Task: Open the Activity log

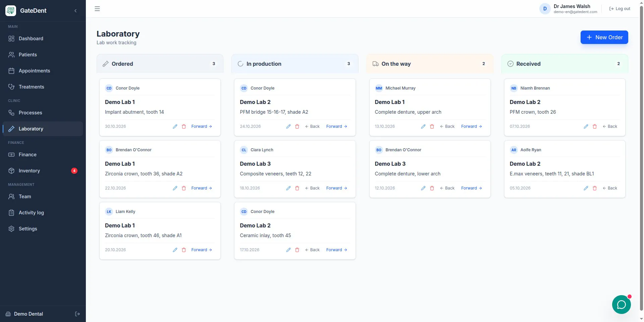Action: coord(43,213)
